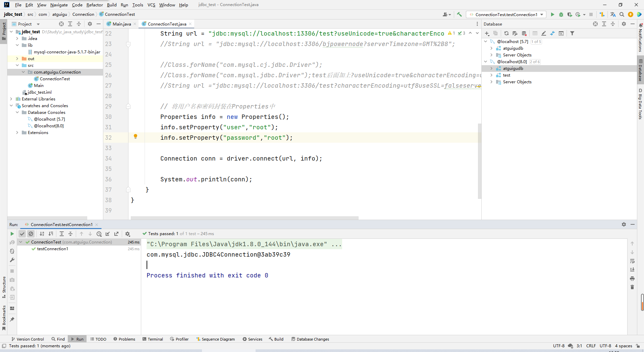Toggle scroll to end in Run console

click(x=632, y=270)
